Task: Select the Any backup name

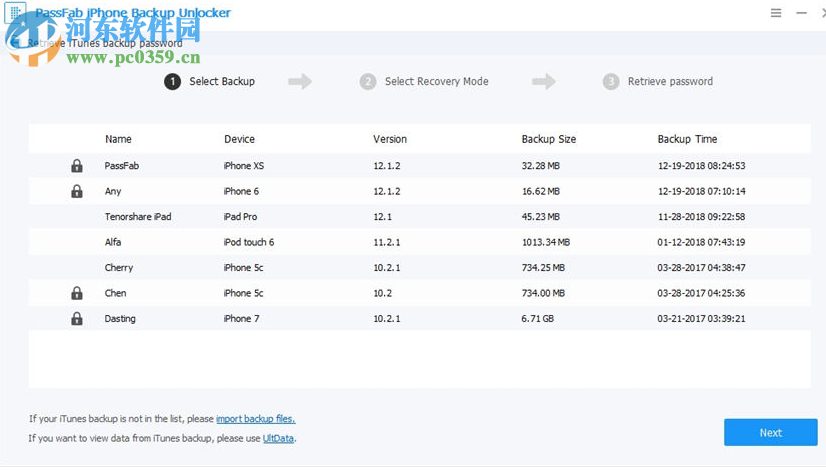Action: coord(113,191)
